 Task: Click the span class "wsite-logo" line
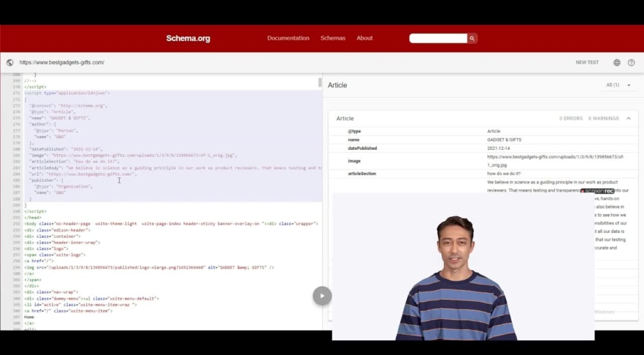[55, 255]
